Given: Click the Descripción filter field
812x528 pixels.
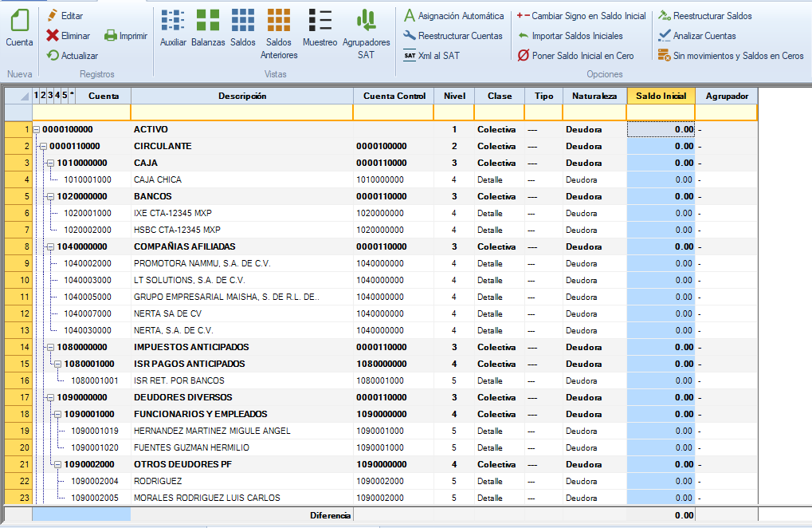Looking at the screenshot, I should [x=241, y=112].
